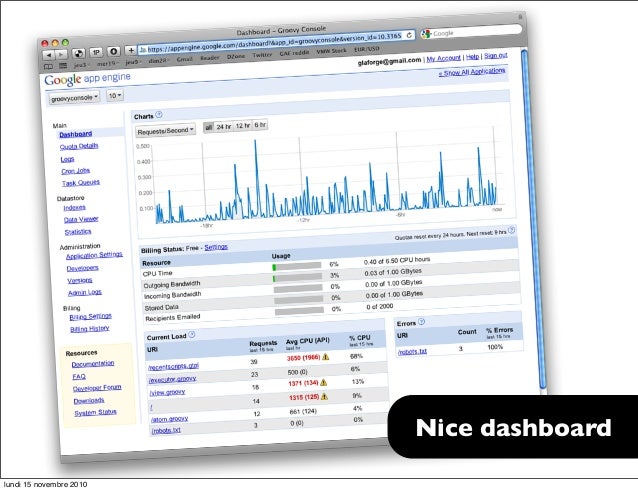Open Datastore Statistics link
The image size is (638, 491).
pos(78,231)
